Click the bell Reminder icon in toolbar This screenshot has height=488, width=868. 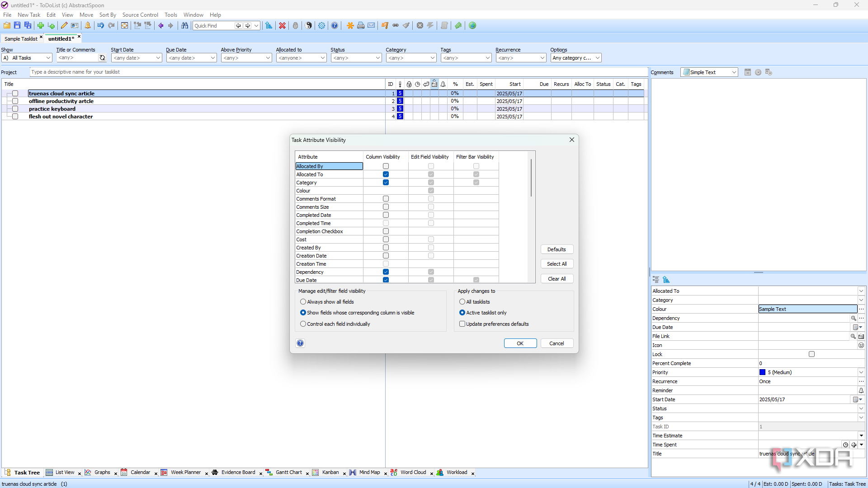point(88,26)
